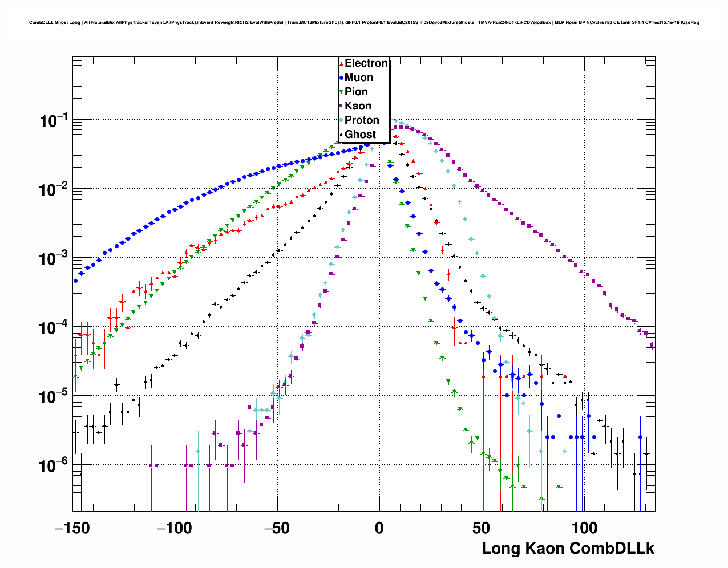
Task: Select the y-axis label 10⁻⁶
Action: tap(54, 466)
